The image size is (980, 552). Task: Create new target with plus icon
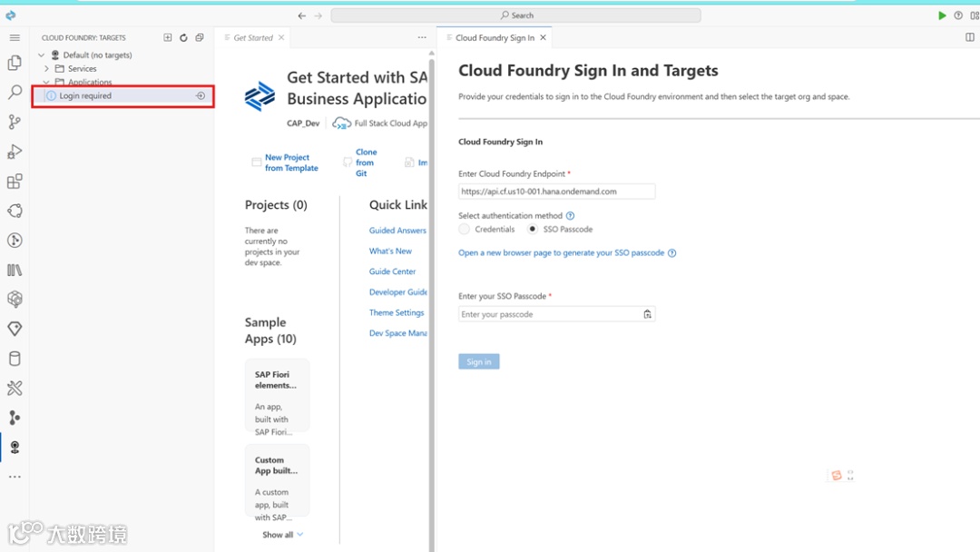pos(168,37)
